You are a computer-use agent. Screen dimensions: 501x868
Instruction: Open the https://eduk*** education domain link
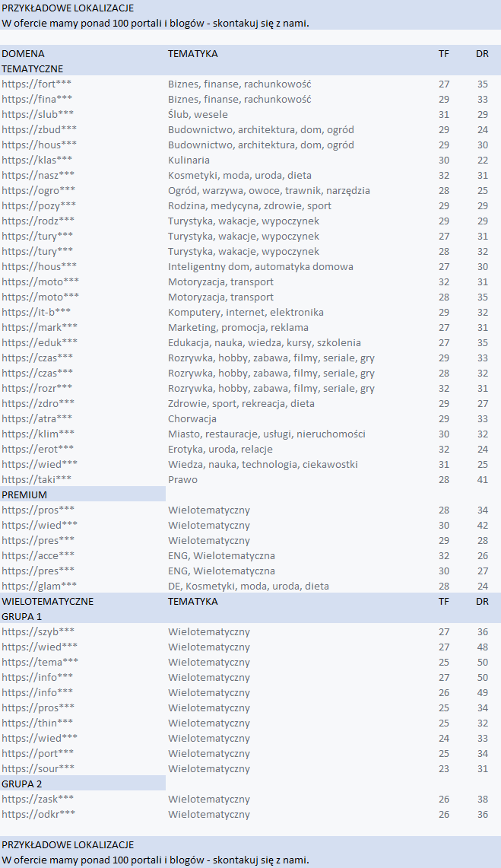pos(39,342)
